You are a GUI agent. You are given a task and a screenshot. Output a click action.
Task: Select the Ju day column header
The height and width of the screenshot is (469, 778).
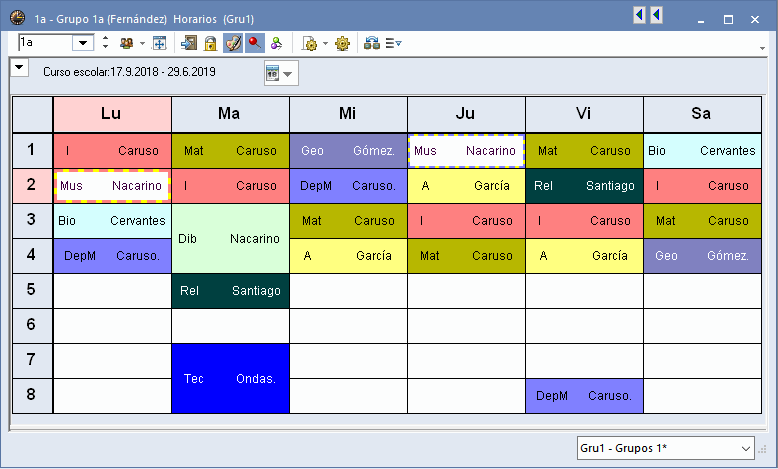tap(466, 114)
